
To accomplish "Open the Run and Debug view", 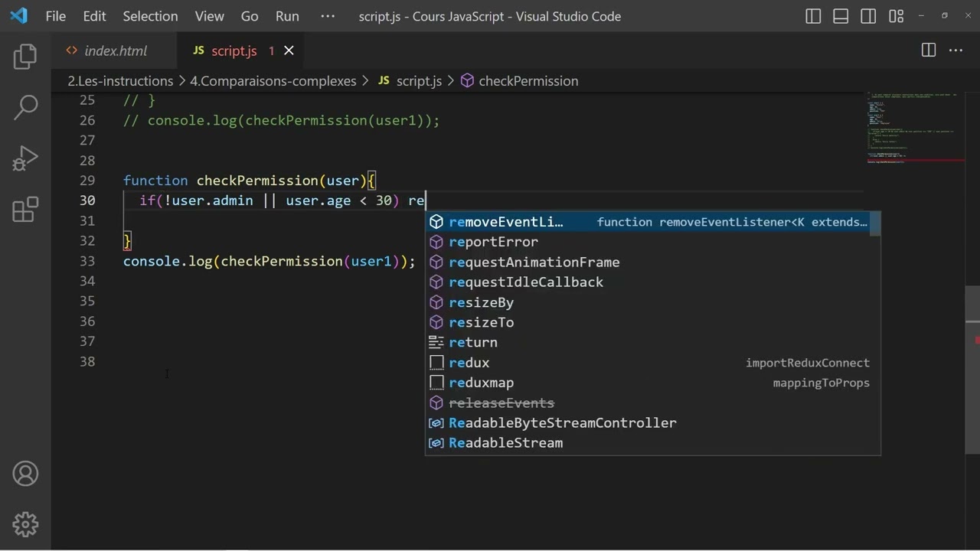I will point(25,158).
